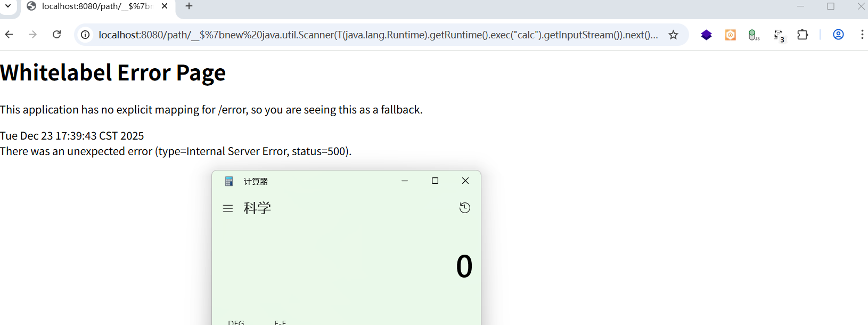868x325 pixels.
Task: Toggle F-E scientific notation in calculator
Action: click(x=280, y=322)
